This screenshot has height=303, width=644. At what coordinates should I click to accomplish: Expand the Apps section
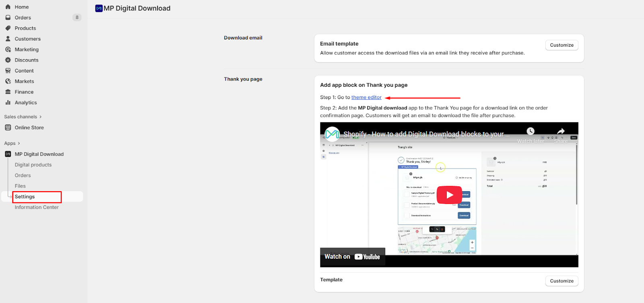[12, 143]
